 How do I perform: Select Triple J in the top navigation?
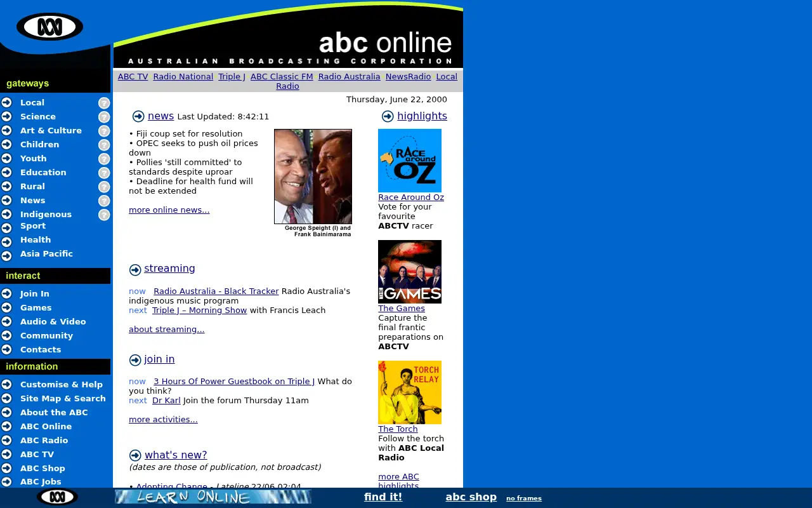pyautogui.click(x=232, y=76)
